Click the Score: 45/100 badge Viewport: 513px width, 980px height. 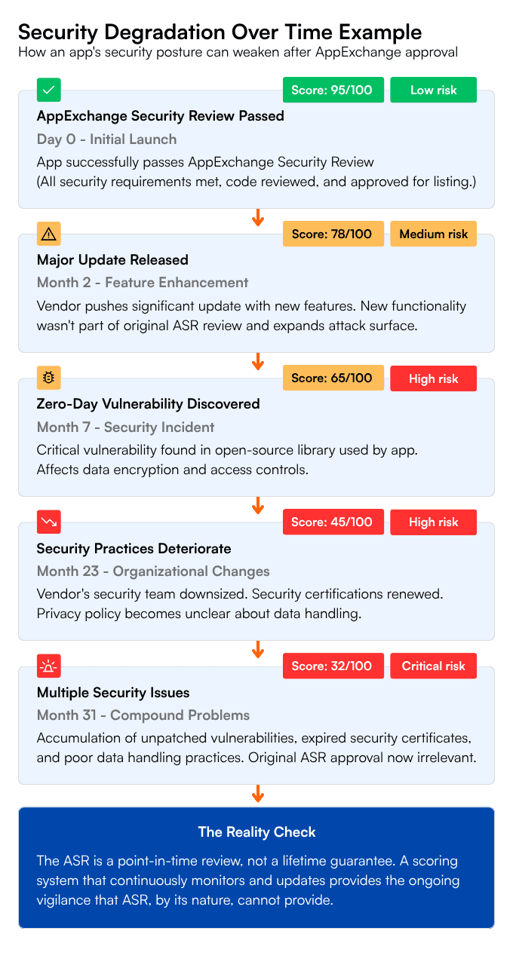pos(333,522)
